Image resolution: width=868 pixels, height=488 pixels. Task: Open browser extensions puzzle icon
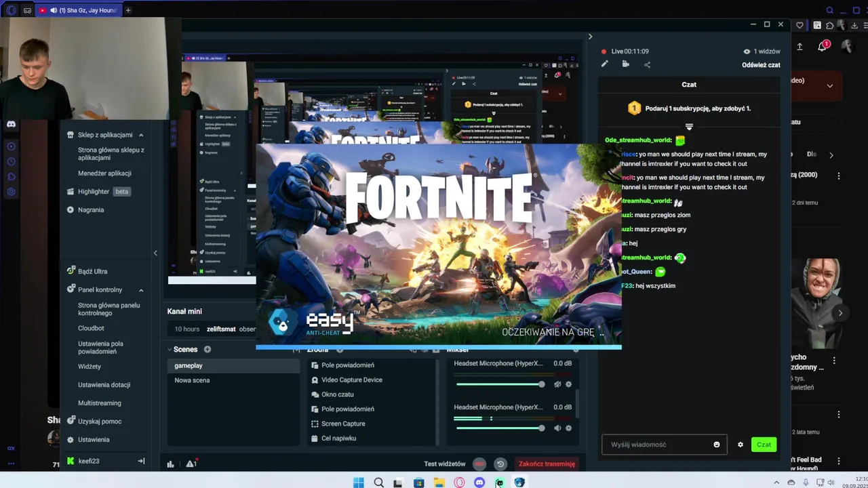click(x=829, y=25)
